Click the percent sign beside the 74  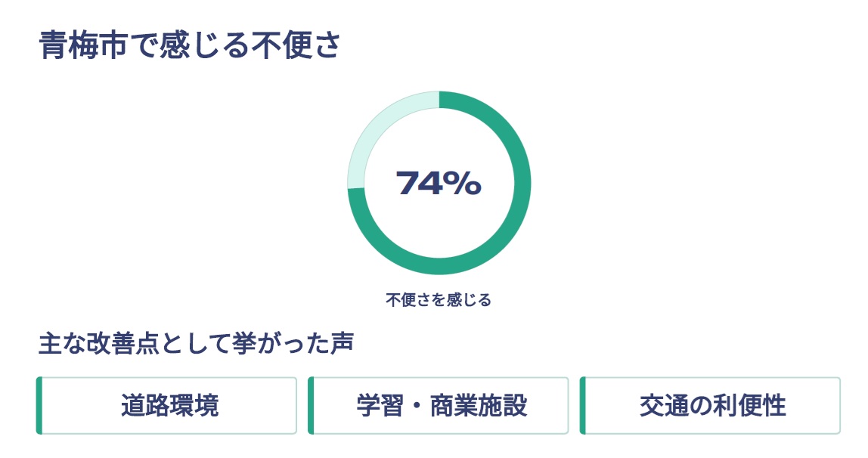pyautogui.click(x=463, y=183)
